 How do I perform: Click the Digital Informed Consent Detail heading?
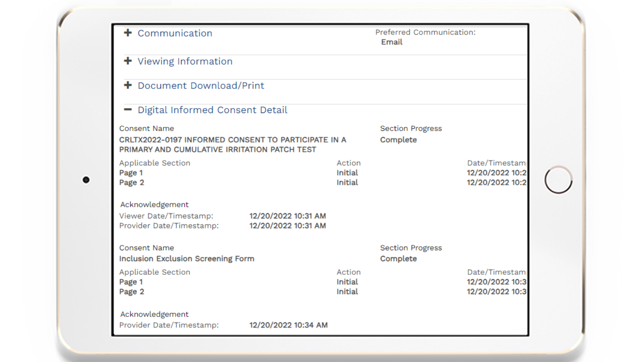(212, 110)
